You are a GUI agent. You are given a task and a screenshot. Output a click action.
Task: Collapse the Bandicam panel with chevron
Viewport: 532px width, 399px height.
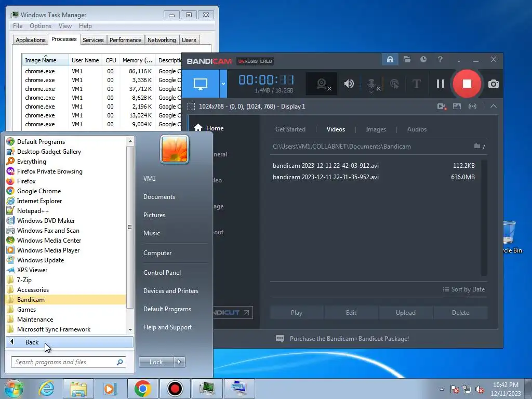(494, 107)
